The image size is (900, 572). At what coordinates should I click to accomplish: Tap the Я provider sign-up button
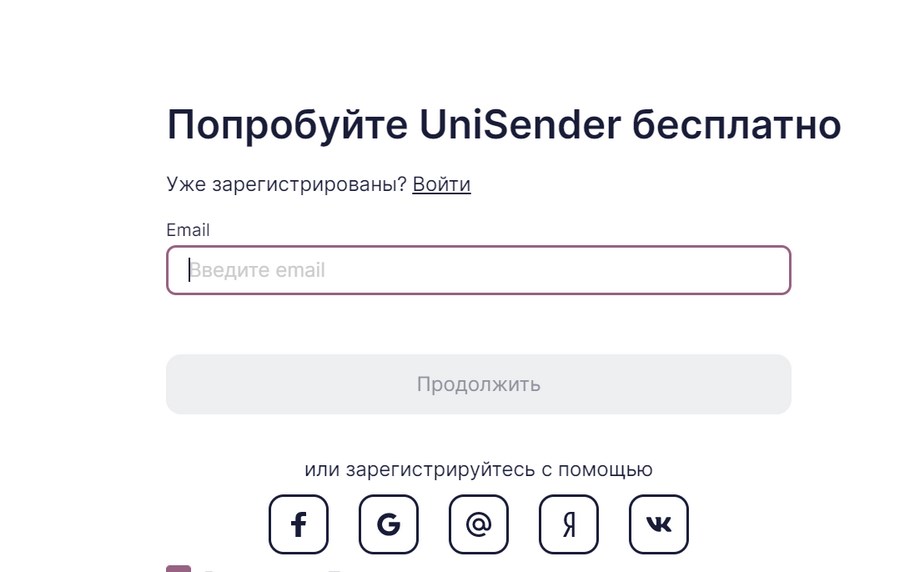coord(568,524)
